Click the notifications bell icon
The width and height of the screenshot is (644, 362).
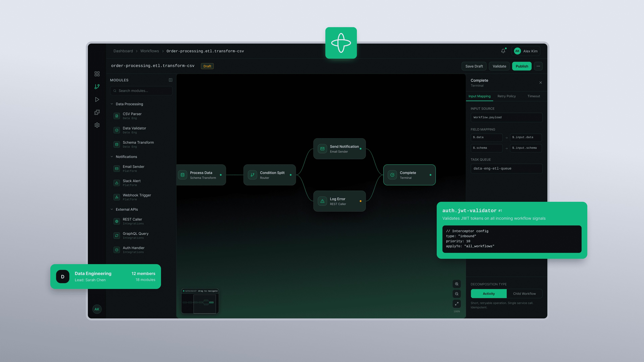pyautogui.click(x=503, y=51)
